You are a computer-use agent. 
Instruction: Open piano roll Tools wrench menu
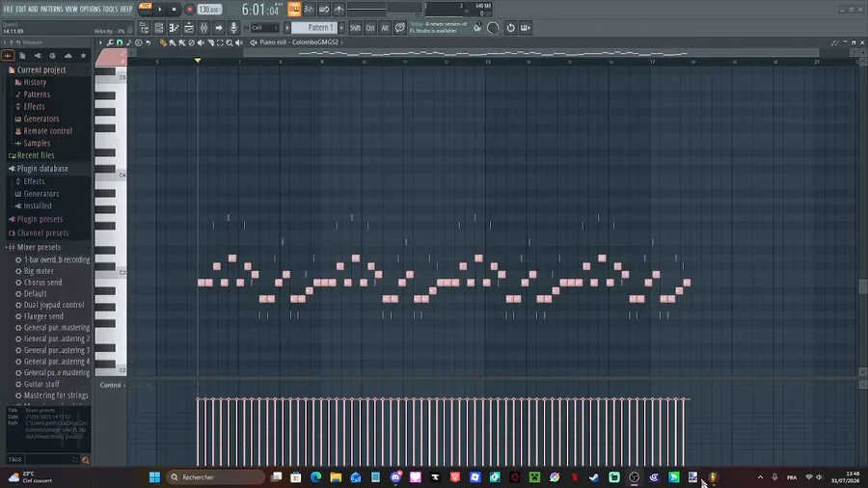pos(110,42)
